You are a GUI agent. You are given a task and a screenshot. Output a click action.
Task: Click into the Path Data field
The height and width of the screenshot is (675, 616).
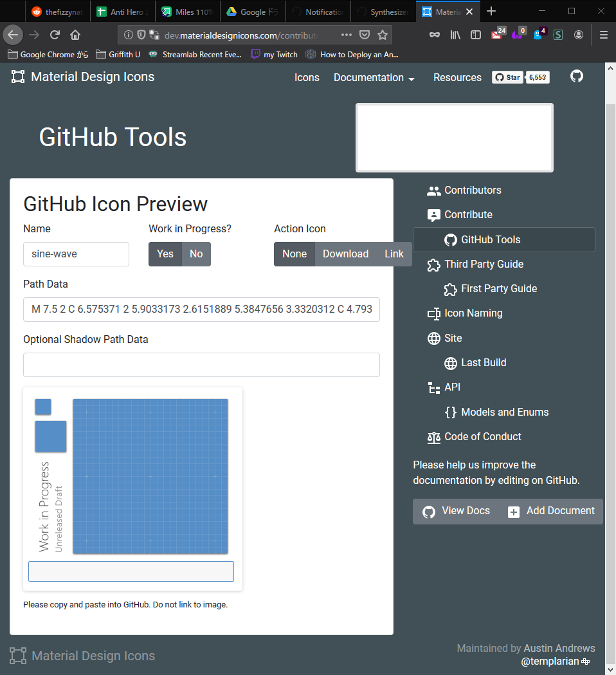click(x=201, y=309)
